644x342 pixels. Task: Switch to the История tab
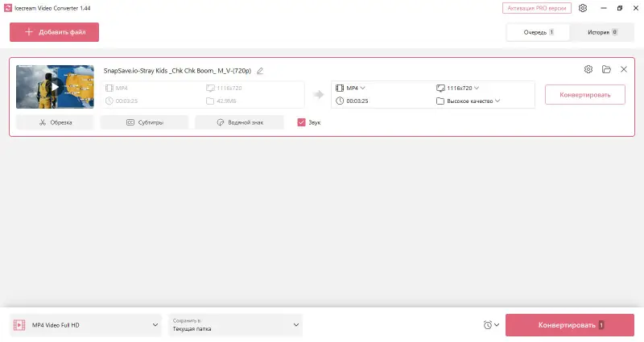coord(602,32)
